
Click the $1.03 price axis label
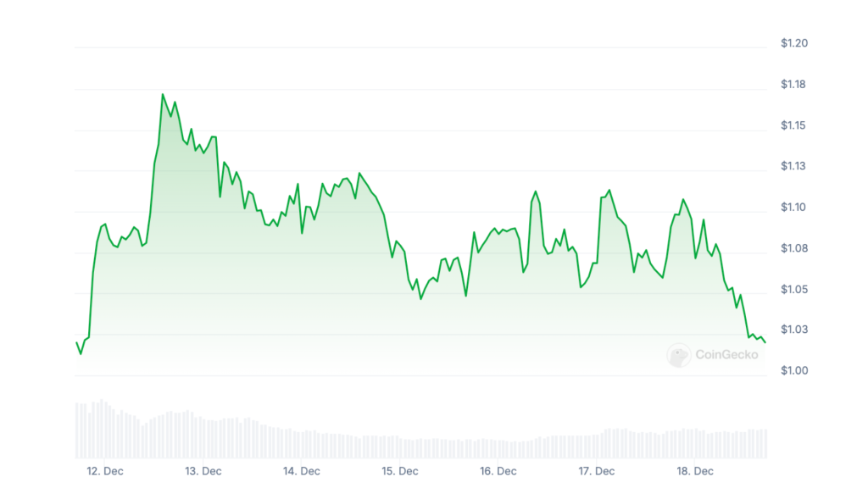pos(793,330)
